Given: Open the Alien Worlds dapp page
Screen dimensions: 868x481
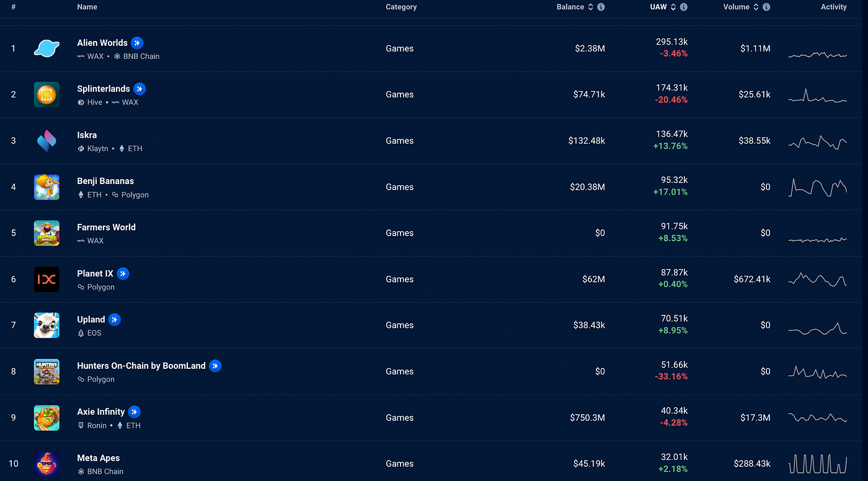Looking at the screenshot, I should (102, 43).
